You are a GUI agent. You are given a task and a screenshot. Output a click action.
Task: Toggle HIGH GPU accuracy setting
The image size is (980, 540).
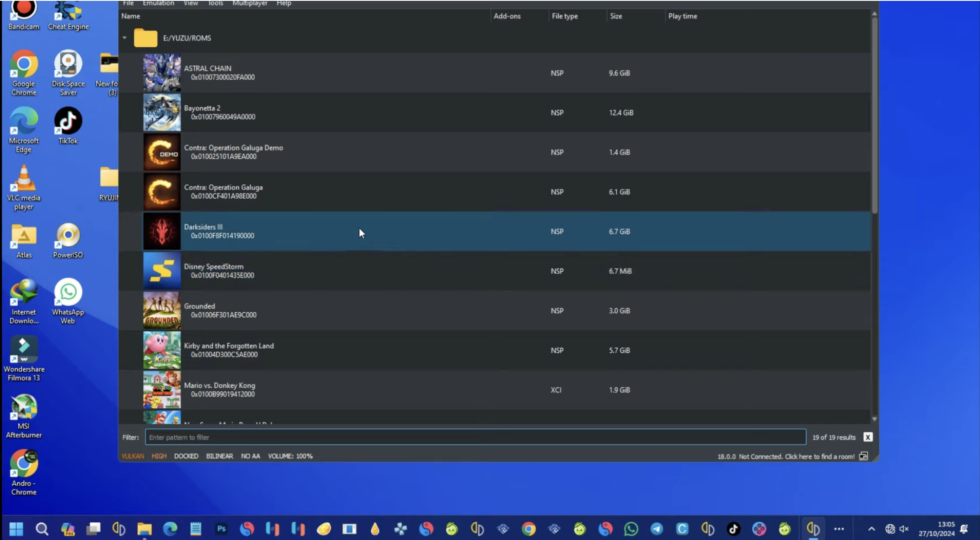click(159, 456)
